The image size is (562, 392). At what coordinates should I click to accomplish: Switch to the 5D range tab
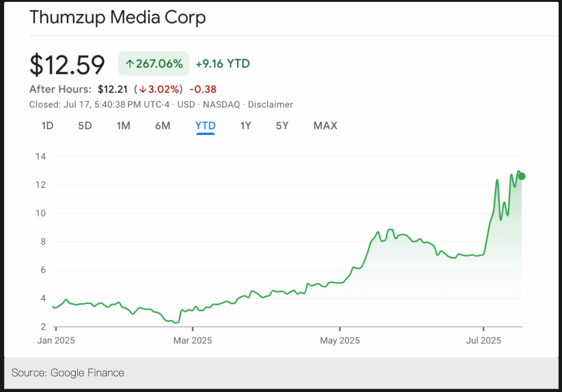click(x=85, y=126)
